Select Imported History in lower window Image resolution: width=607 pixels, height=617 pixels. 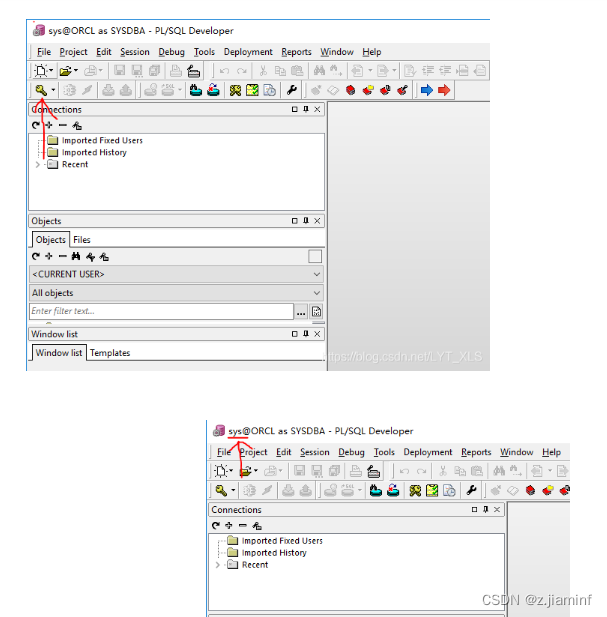(274, 552)
